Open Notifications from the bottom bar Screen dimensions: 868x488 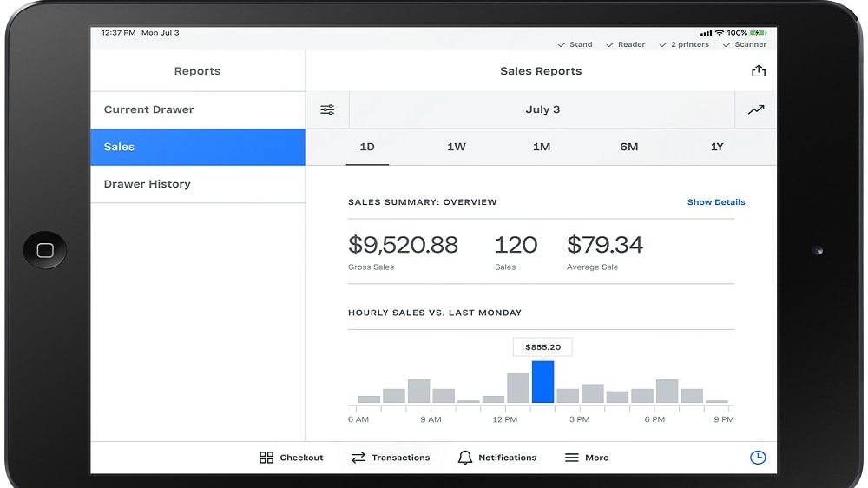point(497,458)
